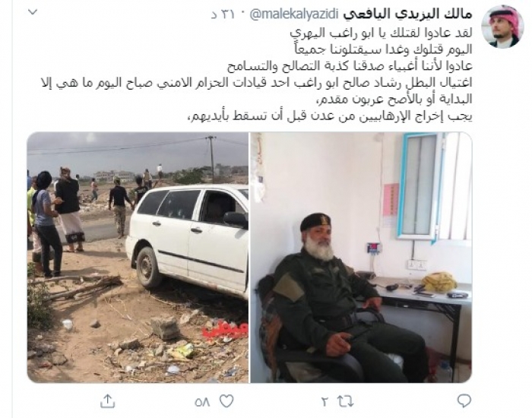Retweet using the arrows icon

345,402
